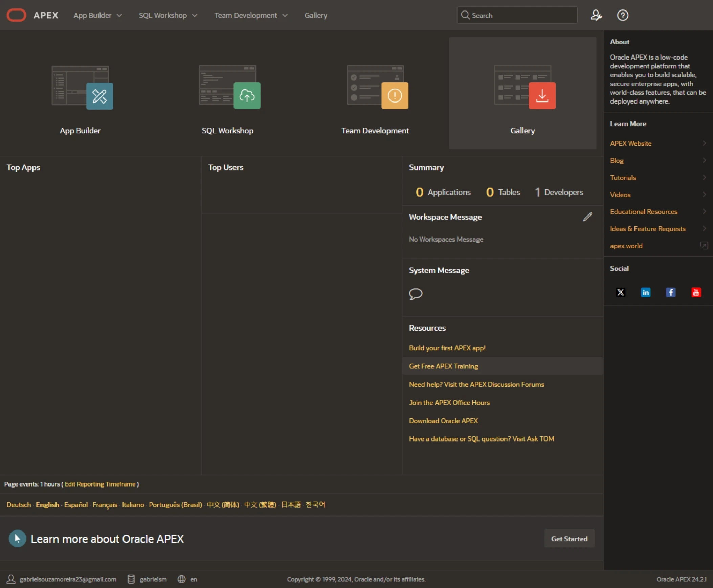
Task: Open the Gallery menu item in the header
Action: point(316,15)
